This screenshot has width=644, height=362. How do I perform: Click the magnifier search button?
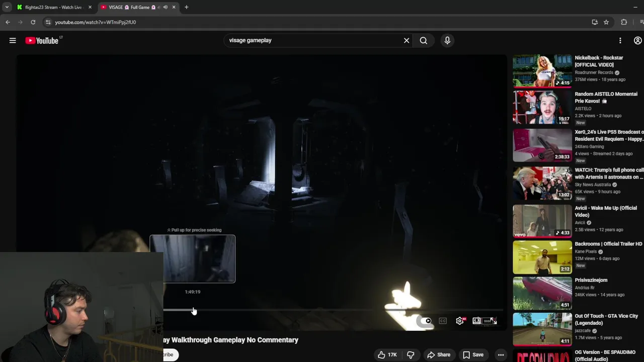[424, 41]
